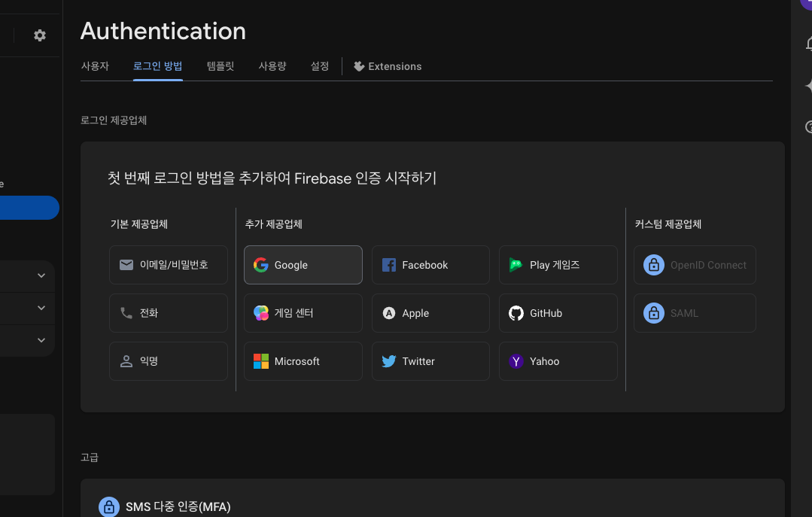Click the GitHub octocat icon

pos(515,313)
